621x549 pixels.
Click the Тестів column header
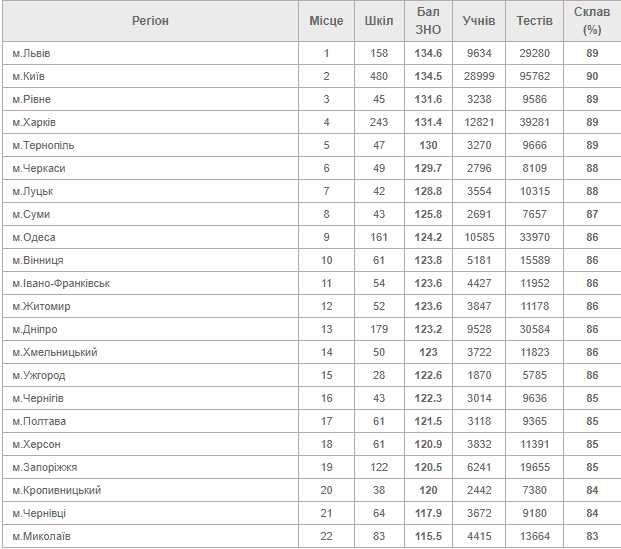click(x=534, y=21)
